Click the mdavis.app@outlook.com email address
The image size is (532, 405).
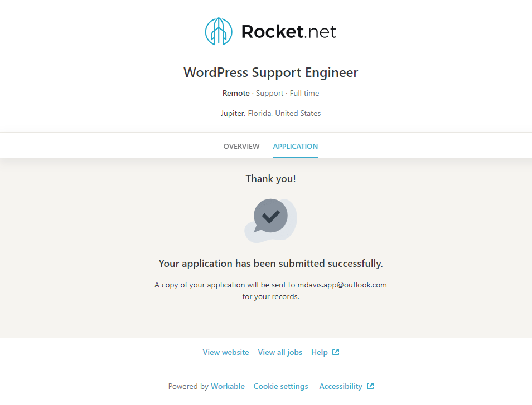[x=342, y=285]
